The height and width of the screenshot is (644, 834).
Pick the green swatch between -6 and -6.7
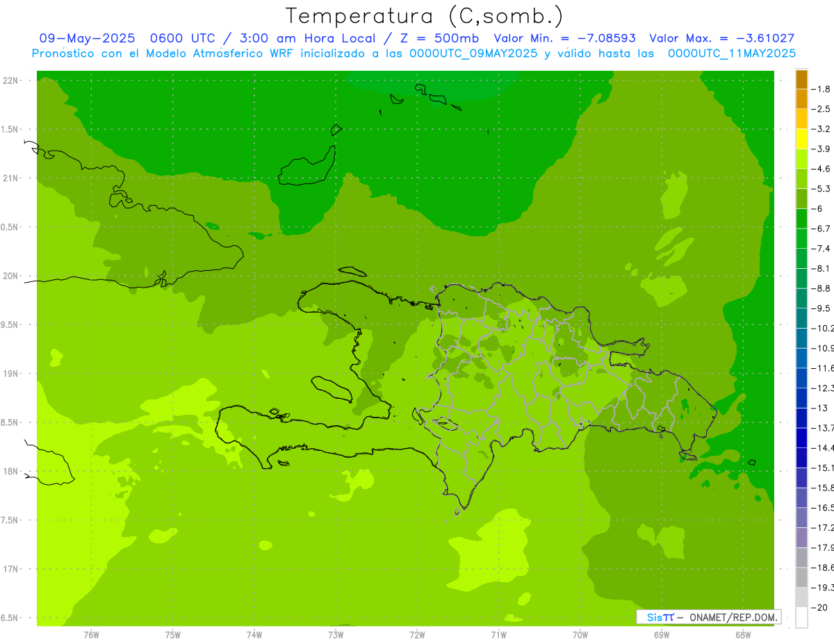pyautogui.click(x=801, y=219)
